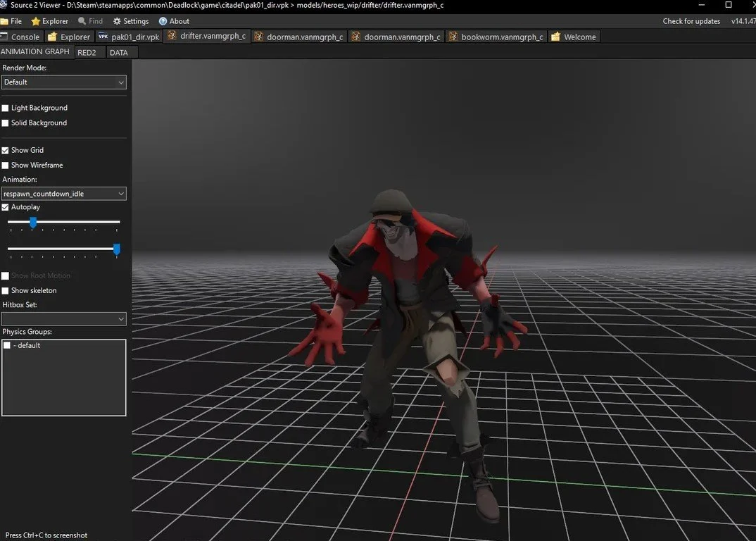Click the v14.1.47 version label
Viewport: 756px width, 541px height.
[743, 21]
